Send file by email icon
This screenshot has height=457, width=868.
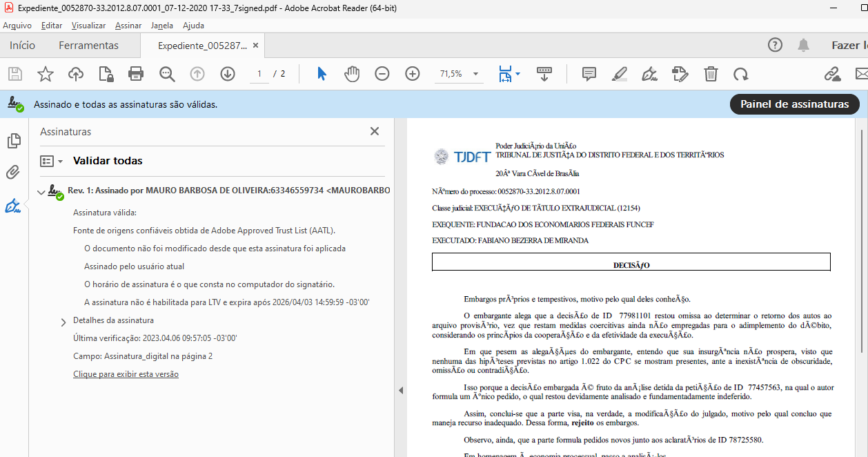coord(861,74)
